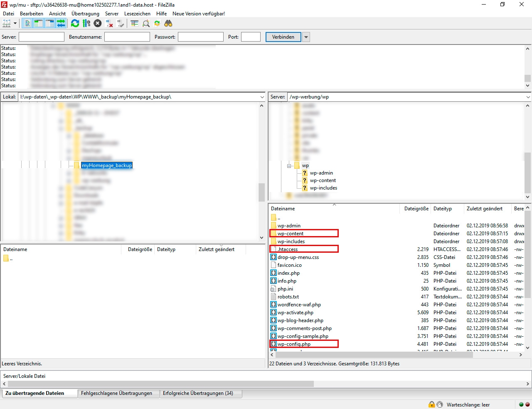Toggle the message log display
532x409 pixels.
click(x=27, y=24)
